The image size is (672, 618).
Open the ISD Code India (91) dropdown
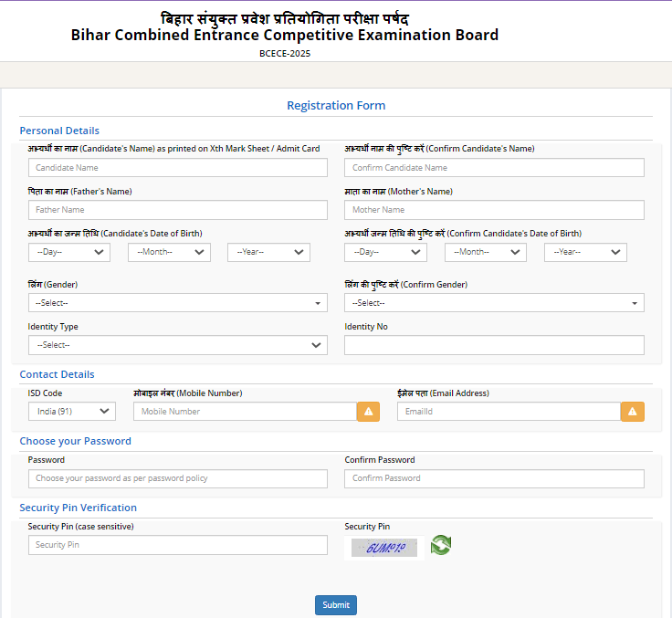(72, 412)
